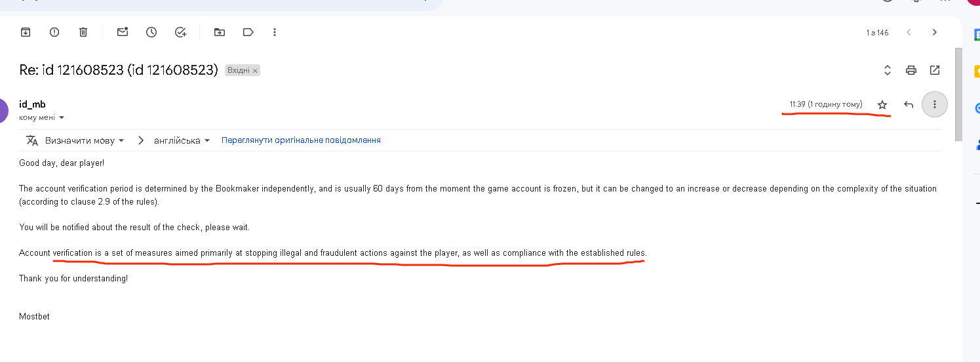Remove the Вхідні label from conversation
980x362 pixels.
pos(256,70)
